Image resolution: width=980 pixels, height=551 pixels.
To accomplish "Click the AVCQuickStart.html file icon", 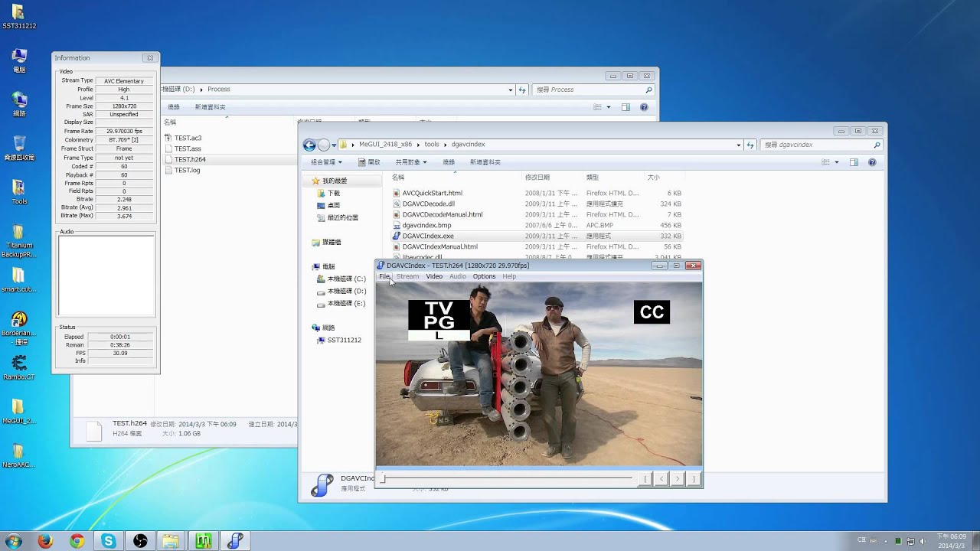I will coord(397,193).
